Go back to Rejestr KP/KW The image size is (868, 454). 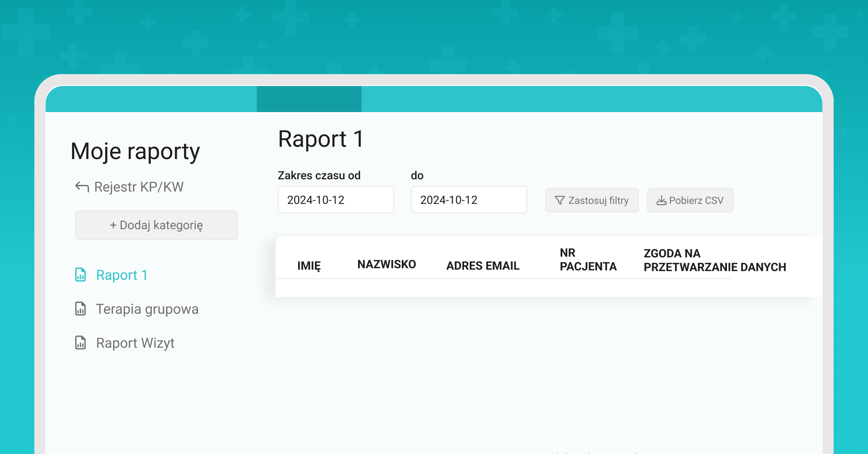(129, 187)
